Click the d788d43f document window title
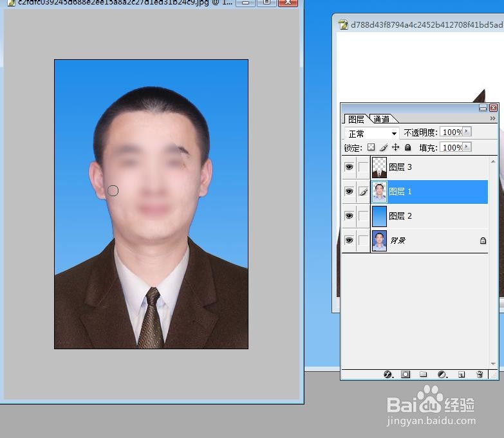Screen dimensions: 504x438 click(427, 24)
